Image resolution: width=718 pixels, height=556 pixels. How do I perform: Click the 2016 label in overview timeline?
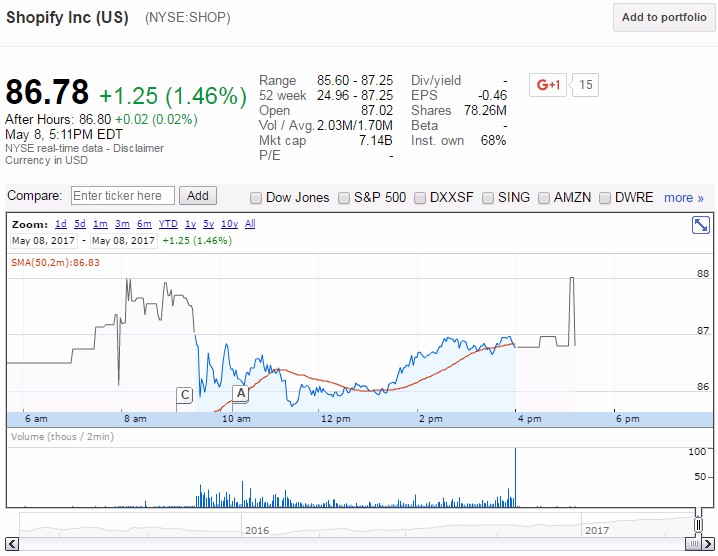(257, 530)
